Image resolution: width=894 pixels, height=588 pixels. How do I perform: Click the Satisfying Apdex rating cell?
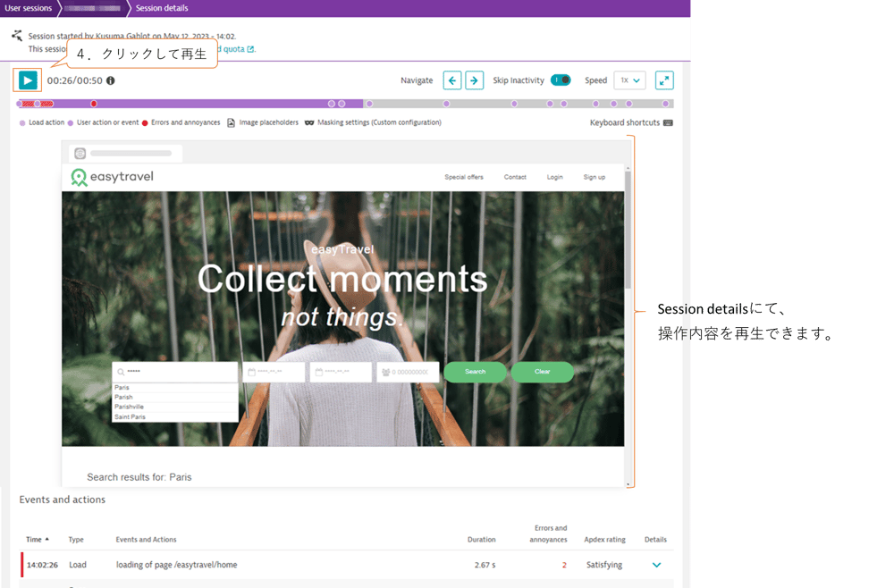(603, 565)
